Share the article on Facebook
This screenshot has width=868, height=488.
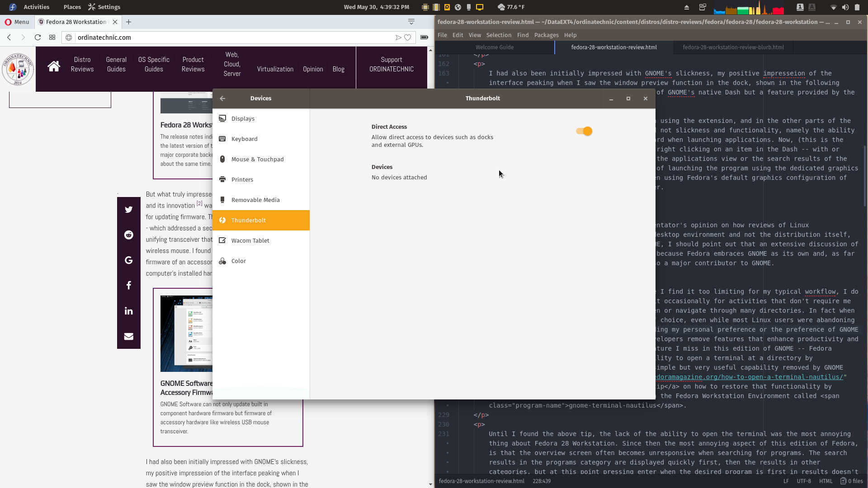129,286
